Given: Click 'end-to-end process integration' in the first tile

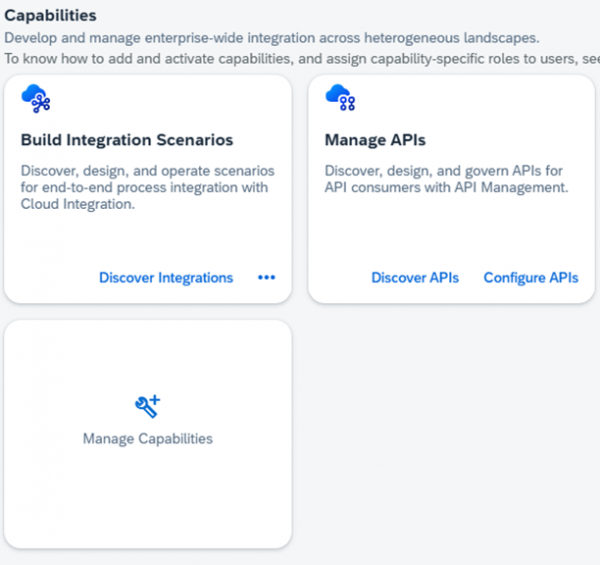Looking at the screenshot, I should 119,188.
